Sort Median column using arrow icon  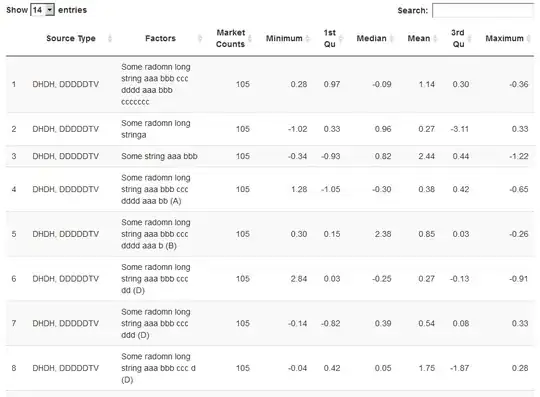(x=392, y=38)
